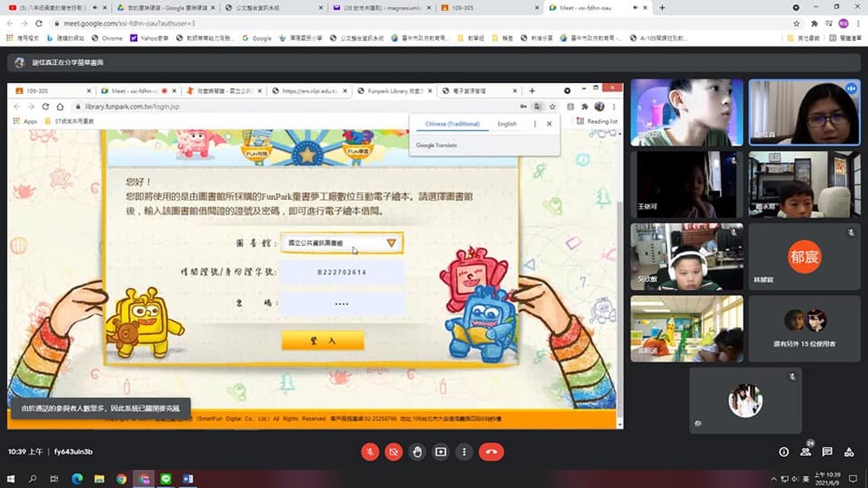Reload the Meet page in Chrome
This screenshot has height=488, width=868.
(x=39, y=23)
